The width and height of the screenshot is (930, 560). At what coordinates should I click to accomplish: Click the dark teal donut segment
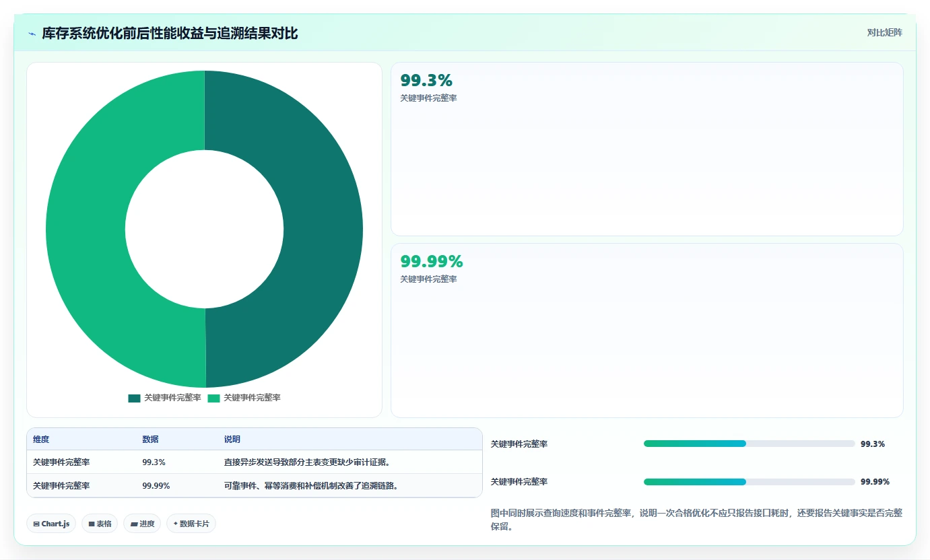(x=323, y=229)
